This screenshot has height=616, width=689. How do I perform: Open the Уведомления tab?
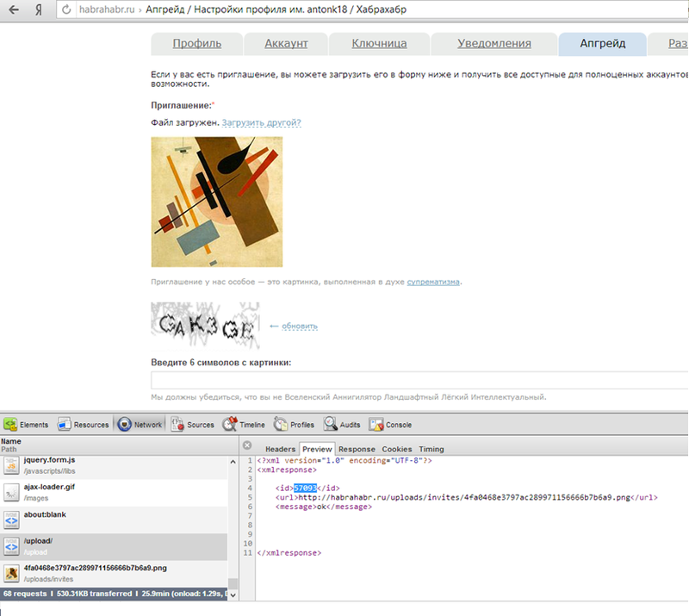pyautogui.click(x=494, y=44)
